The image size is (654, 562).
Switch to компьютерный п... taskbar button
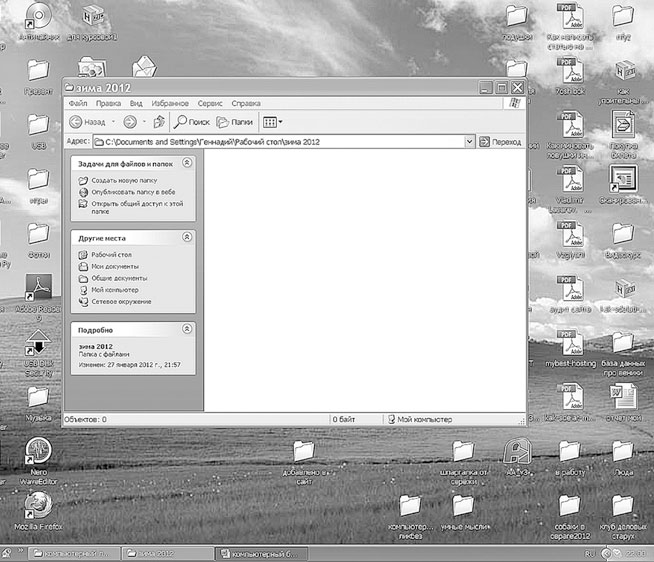(x=73, y=554)
